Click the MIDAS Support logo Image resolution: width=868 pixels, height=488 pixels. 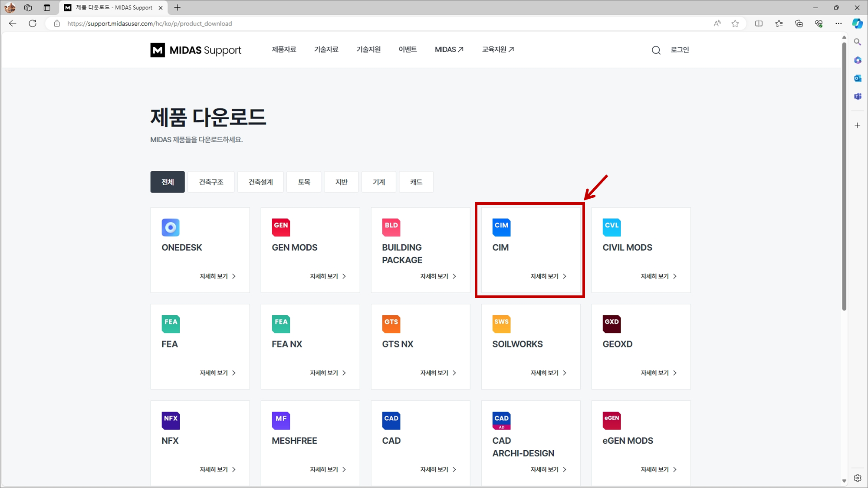tap(196, 50)
